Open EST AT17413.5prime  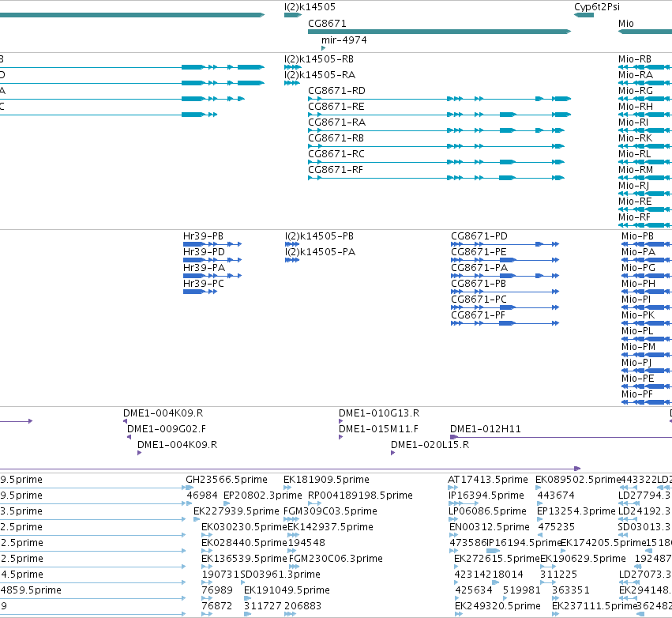[488, 480]
